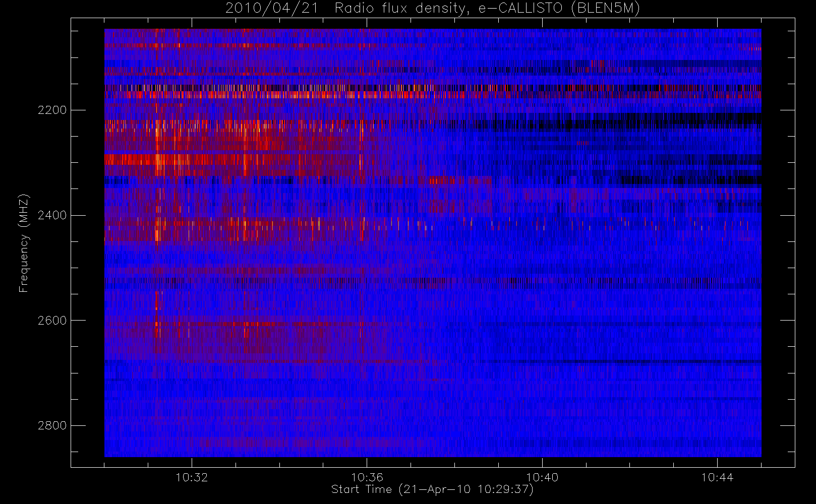The height and width of the screenshot is (504, 816).
Task: Click the plot title e-CALLISTO (BLEN5M)
Action: (x=433, y=9)
